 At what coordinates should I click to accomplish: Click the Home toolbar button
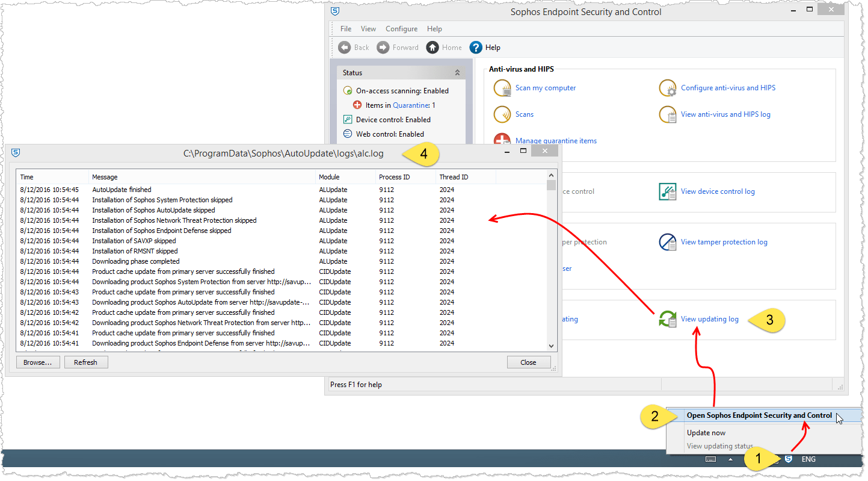coord(444,48)
